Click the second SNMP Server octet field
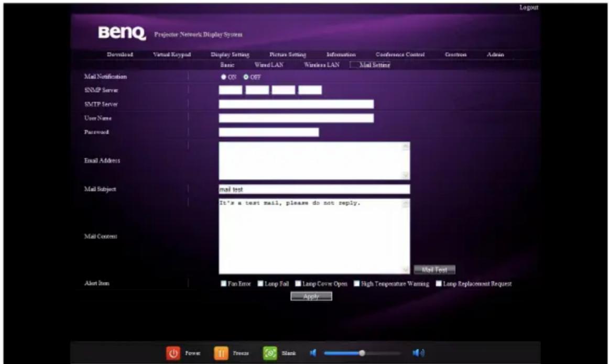609x364 pixels. point(257,90)
